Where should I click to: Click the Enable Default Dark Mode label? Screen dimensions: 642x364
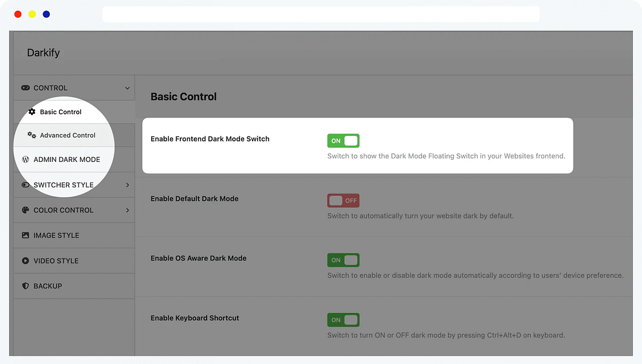pos(194,198)
